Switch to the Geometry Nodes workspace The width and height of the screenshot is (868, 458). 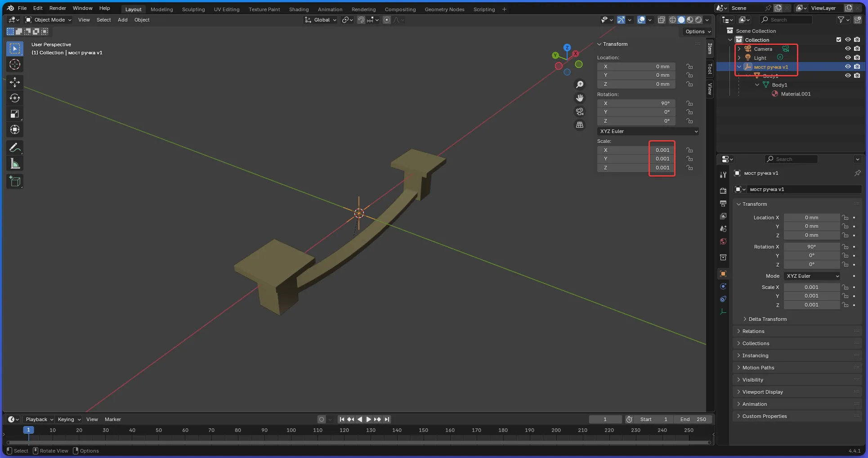[x=444, y=9]
